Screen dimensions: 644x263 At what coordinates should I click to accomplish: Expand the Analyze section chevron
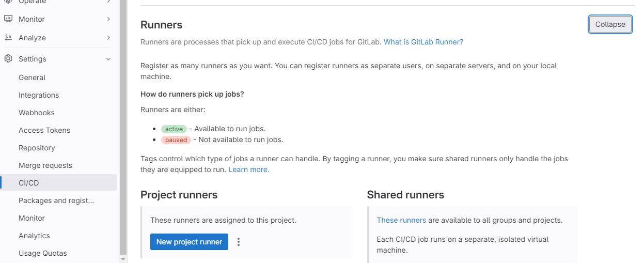[108, 38]
